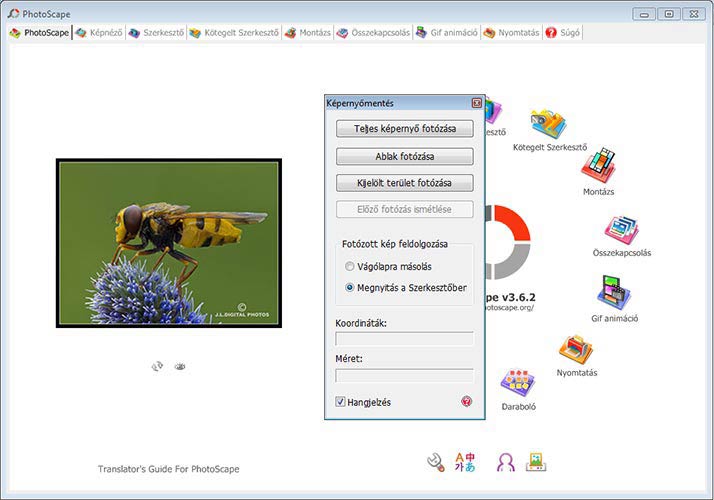The height and width of the screenshot is (500, 714).
Task: Switch to the Képnéző tab
Action: 100,33
